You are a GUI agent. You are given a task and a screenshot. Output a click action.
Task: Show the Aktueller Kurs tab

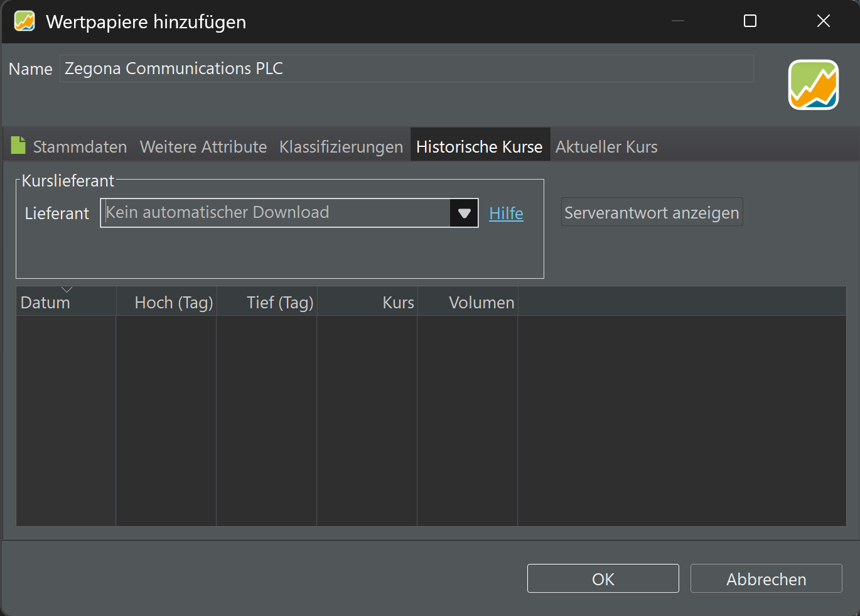(x=606, y=147)
